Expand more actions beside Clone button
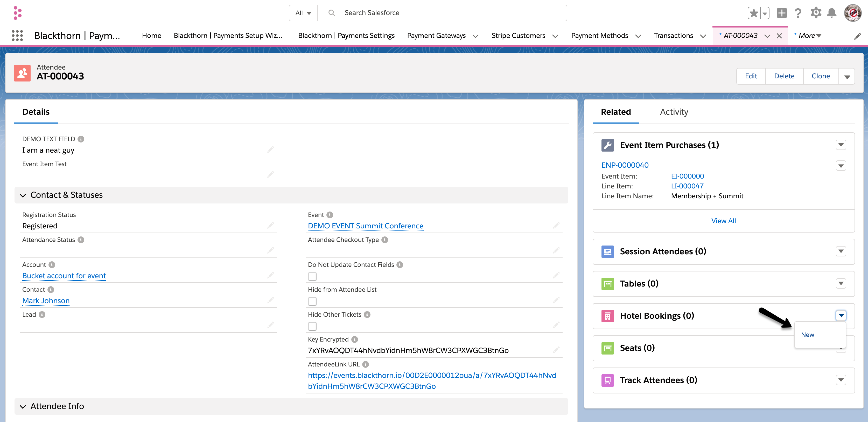Viewport: 868px width, 422px height. 847,77
